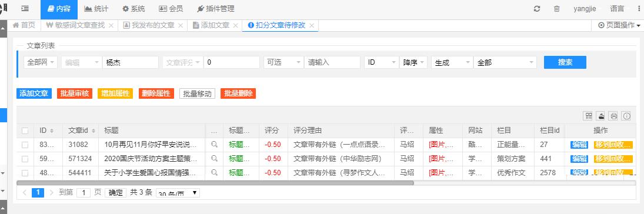Open the 会员 top menu
Image resolution: width=644 pixels, height=214 pixels.
(171, 9)
